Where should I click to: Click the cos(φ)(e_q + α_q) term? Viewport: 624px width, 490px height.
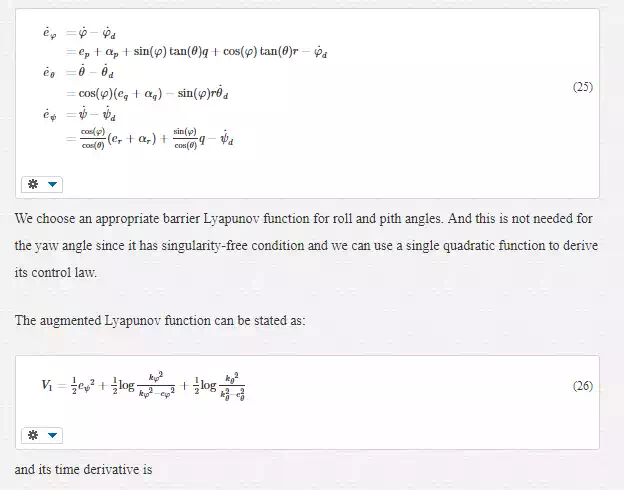pos(121,94)
